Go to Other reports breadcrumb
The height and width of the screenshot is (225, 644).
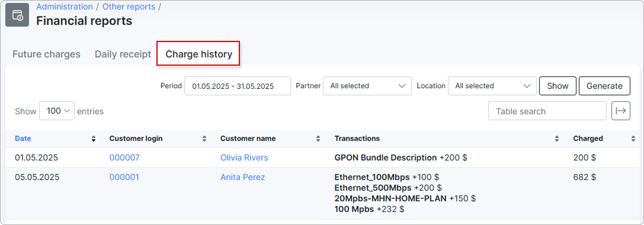129,7
